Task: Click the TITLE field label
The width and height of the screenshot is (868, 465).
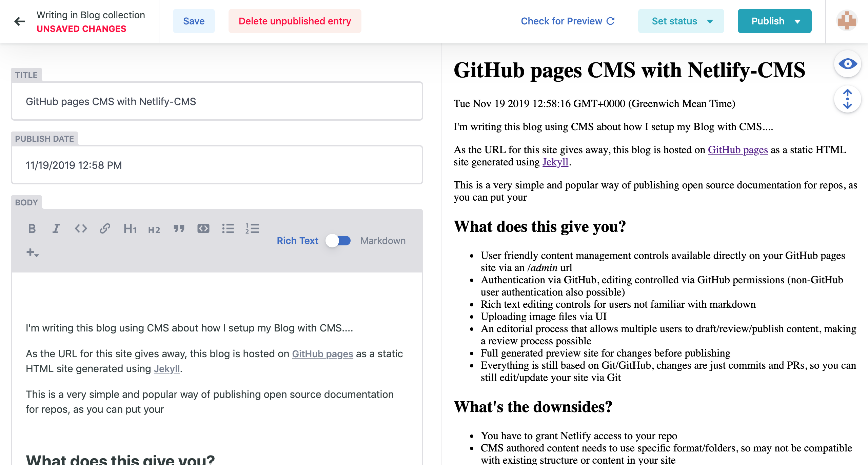Action: (x=26, y=75)
